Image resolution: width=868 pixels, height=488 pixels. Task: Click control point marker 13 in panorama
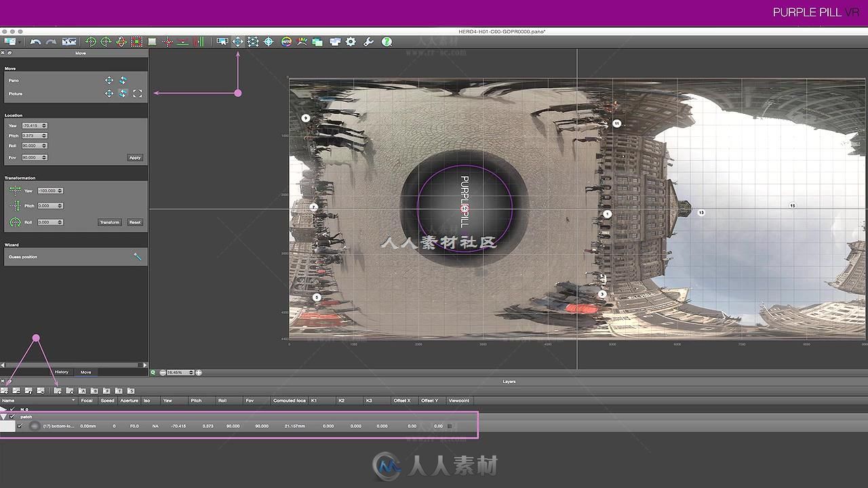point(701,213)
